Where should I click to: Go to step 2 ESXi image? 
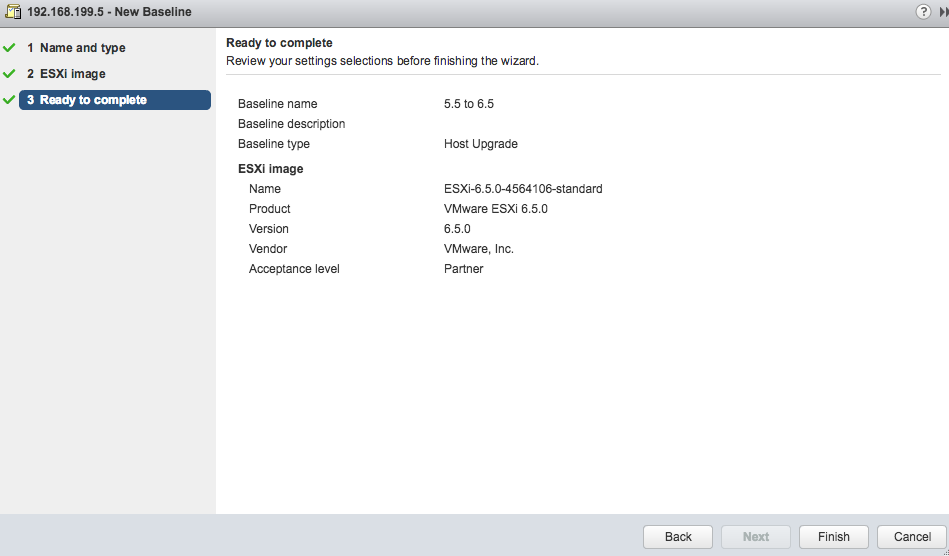(66, 74)
